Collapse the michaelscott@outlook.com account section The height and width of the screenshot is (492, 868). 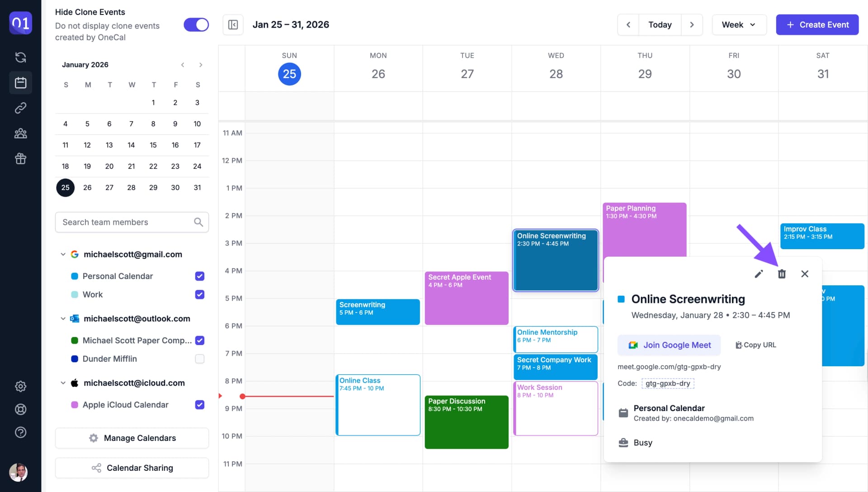pos(63,319)
